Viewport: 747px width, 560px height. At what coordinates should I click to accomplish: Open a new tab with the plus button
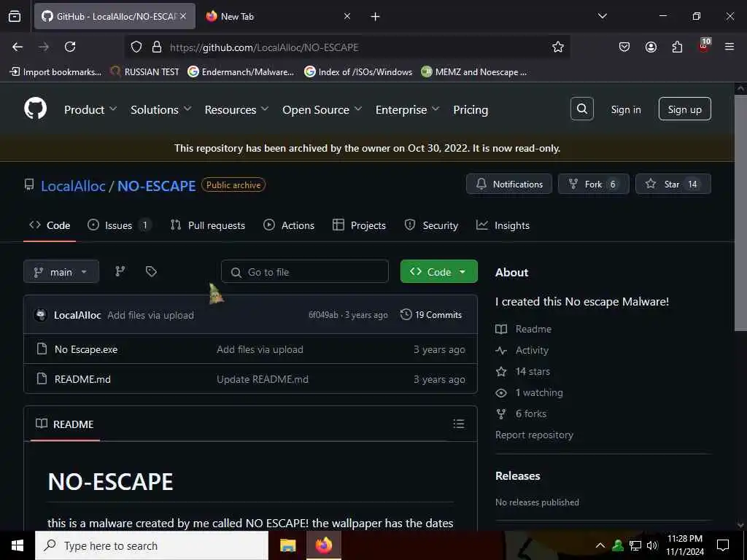(x=376, y=16)
